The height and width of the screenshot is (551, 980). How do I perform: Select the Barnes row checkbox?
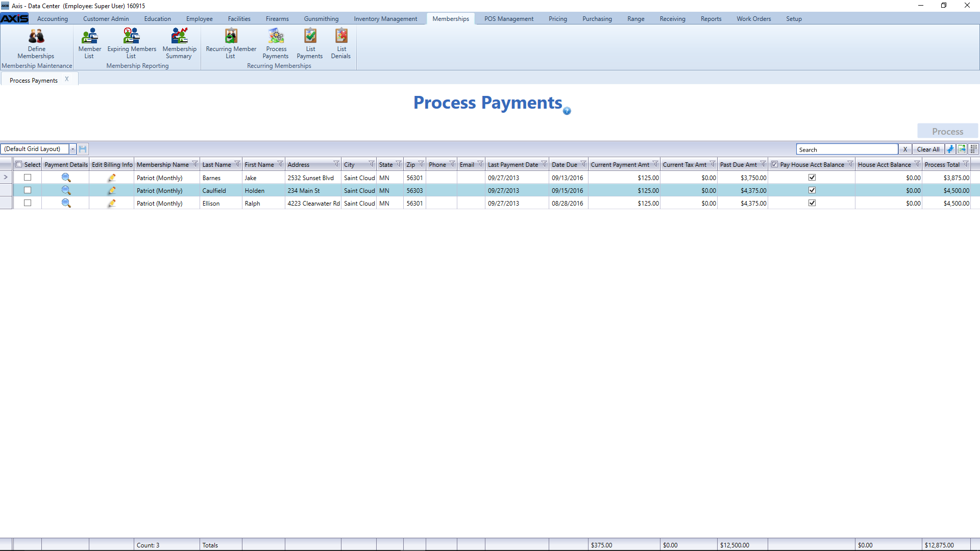[x=28, y=178]
